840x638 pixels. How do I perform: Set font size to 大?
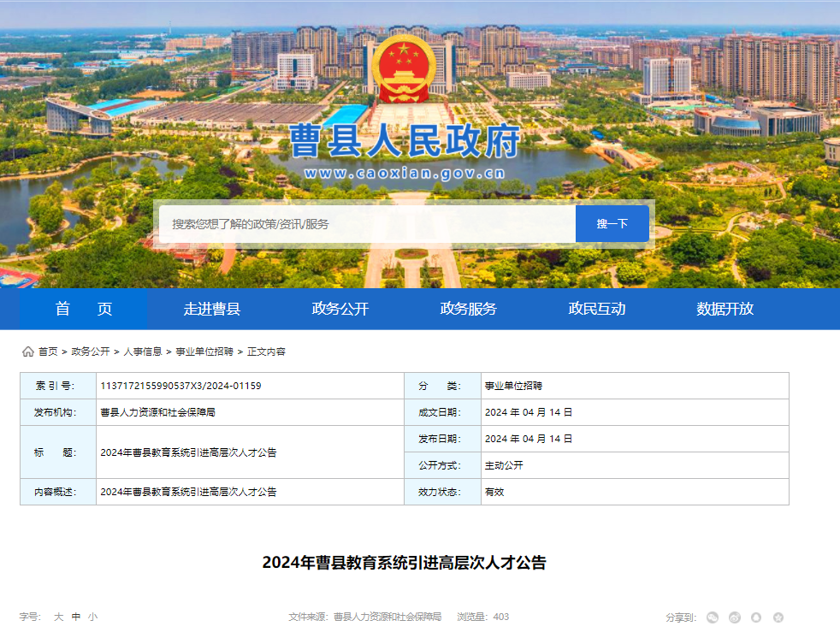[x=58, y=617]
